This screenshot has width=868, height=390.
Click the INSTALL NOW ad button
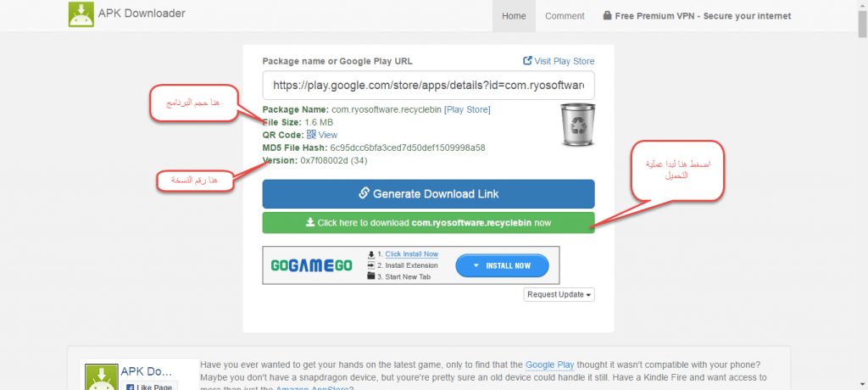(502, 266)
